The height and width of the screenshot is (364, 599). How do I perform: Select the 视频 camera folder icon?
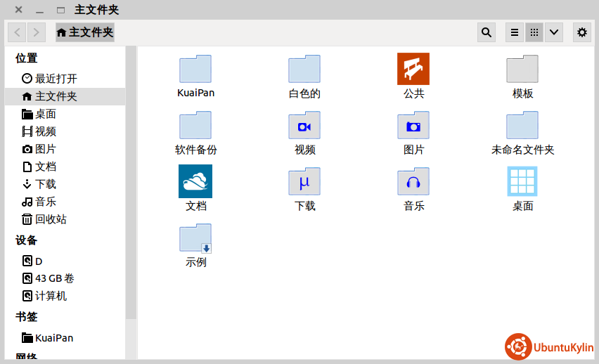tap(304, 126)
